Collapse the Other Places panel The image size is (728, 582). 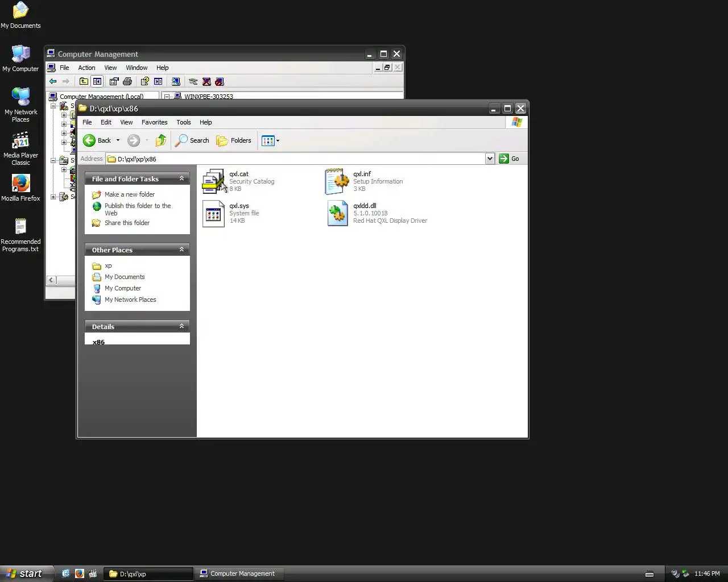pos(181,250)
